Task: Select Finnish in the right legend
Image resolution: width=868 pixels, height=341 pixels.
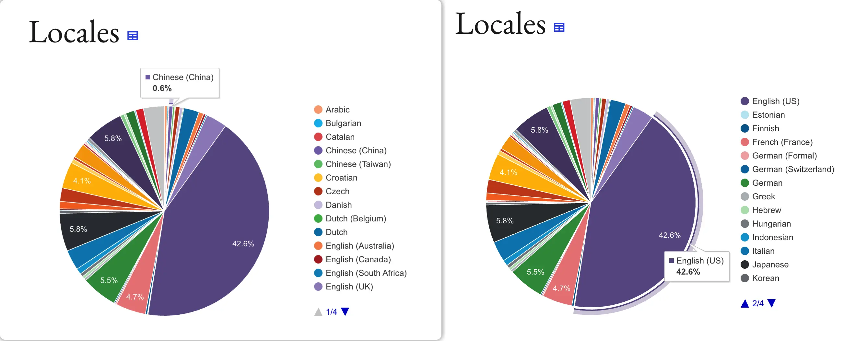Action: tap(760, 128)
